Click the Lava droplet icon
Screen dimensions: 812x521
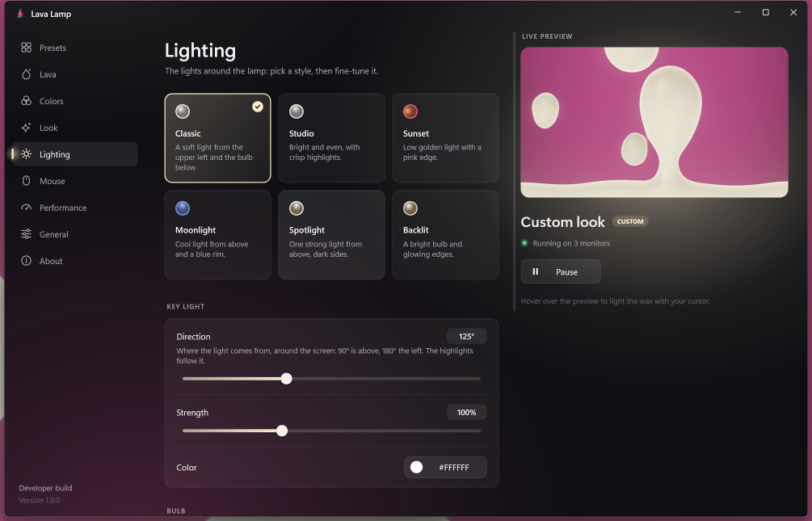point(26,74)
